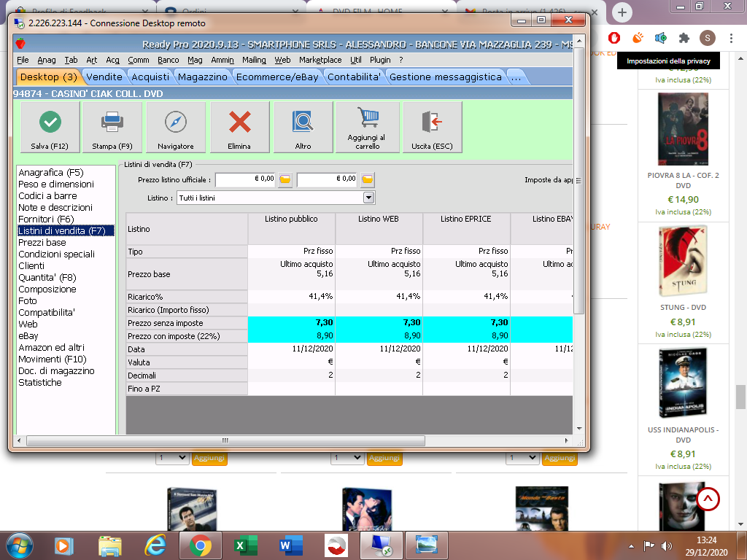Open the Windows Start menu
This screenshot has width=747, height=560.
(20, 545)
